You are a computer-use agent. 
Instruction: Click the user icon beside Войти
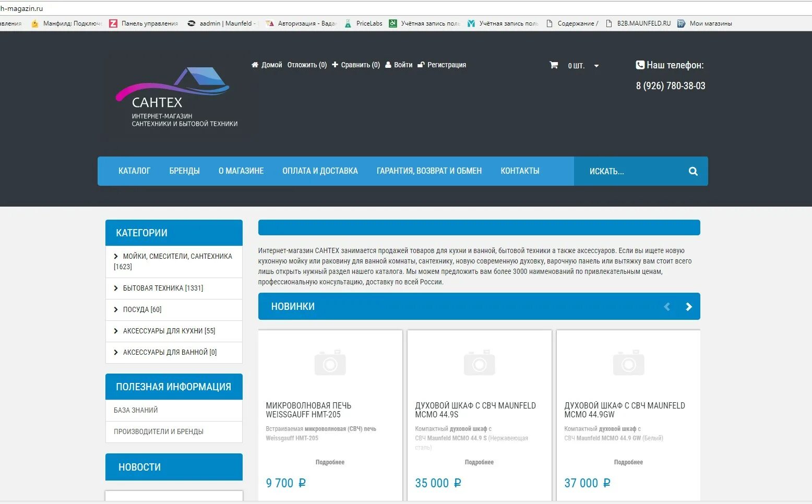click(x=388, y=65)
